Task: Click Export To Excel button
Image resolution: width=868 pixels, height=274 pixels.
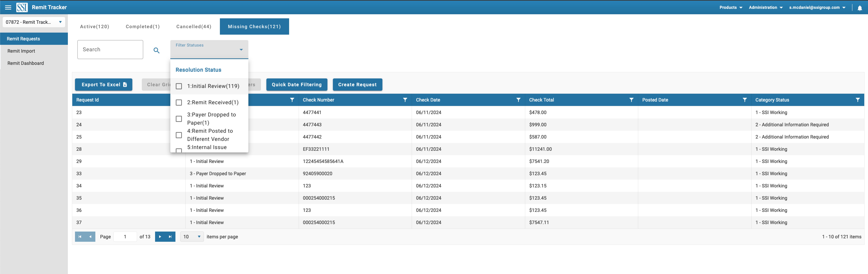Action: pos(103,85)
